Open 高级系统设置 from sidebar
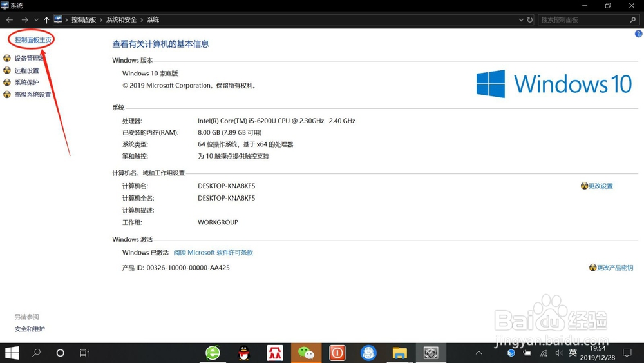 pyautogui.click(x=33, y=95)
